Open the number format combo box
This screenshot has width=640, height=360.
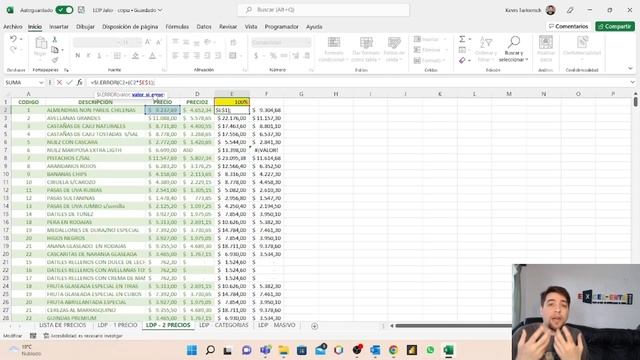(x=281, y=42)
